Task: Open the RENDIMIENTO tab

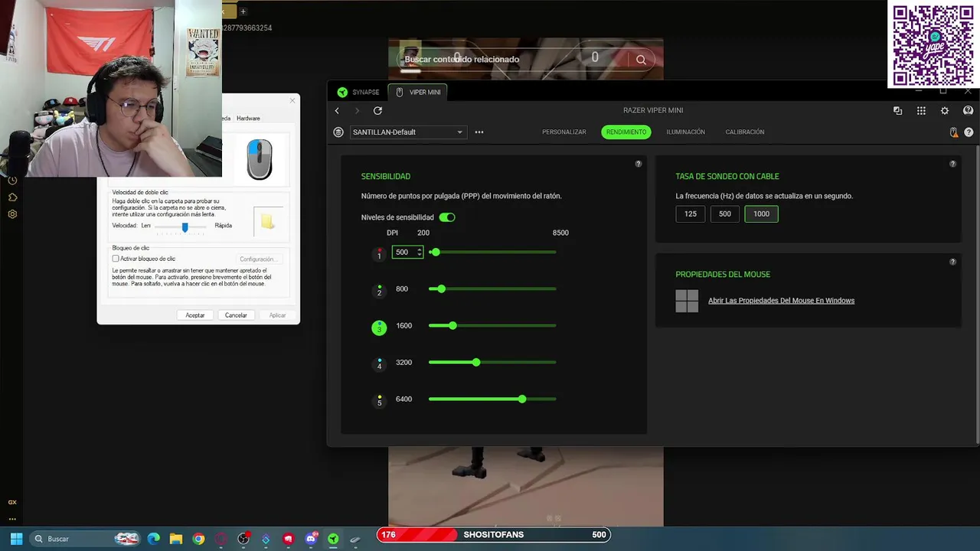Action: tap(626, 132)
